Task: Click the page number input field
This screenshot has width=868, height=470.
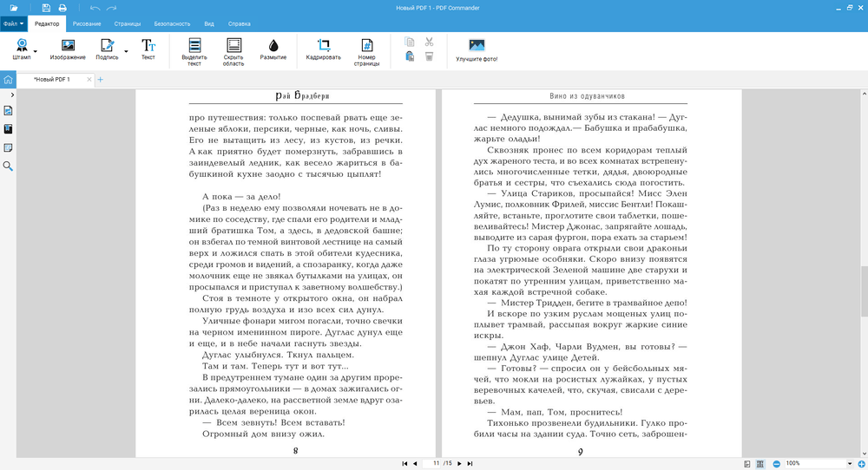Action: [x=433, y=463]
